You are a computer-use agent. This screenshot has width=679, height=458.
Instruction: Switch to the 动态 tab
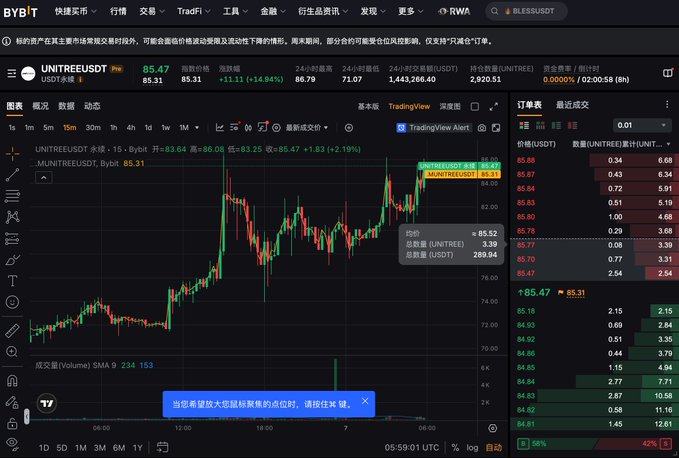click(92, 106)
